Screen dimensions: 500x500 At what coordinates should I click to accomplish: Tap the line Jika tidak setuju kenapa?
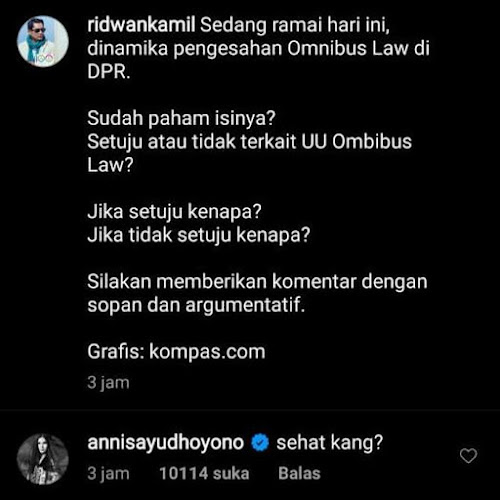[x=199, y=236]
